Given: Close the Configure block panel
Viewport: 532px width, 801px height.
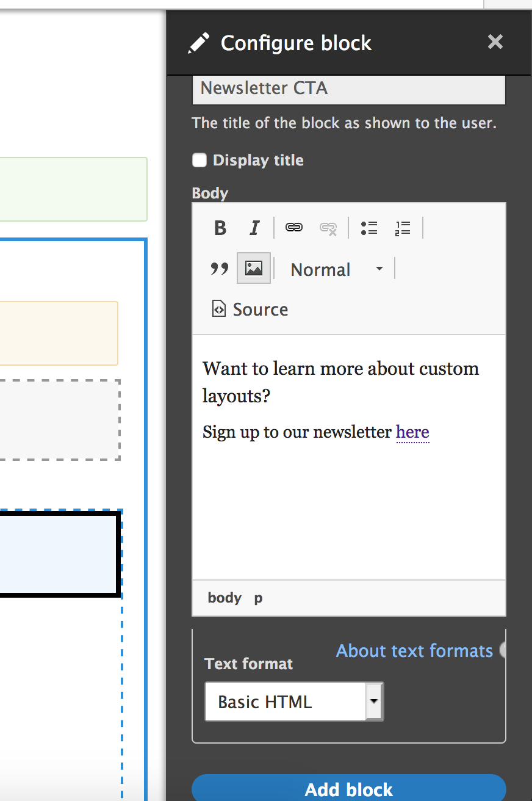Looking at the screenshot, I should [495, 42].
